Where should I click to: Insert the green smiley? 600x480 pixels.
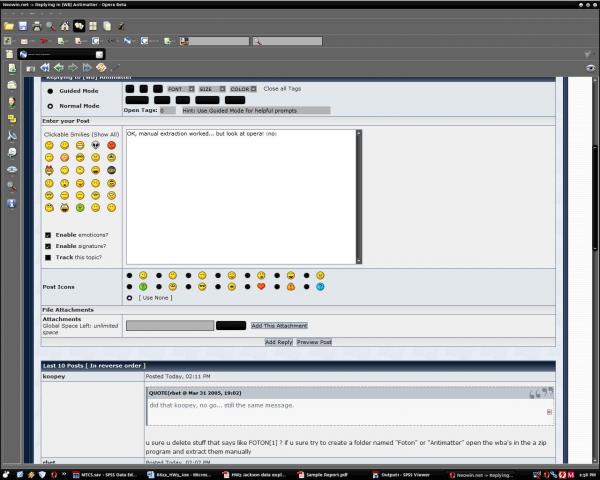click(x=80, y=208)
